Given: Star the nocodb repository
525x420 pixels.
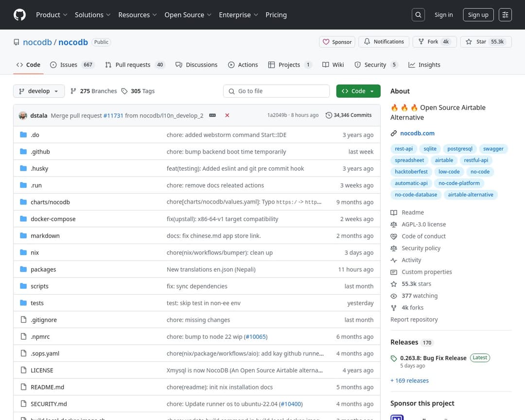Looking at the screenshot, I should pos(486,42).
